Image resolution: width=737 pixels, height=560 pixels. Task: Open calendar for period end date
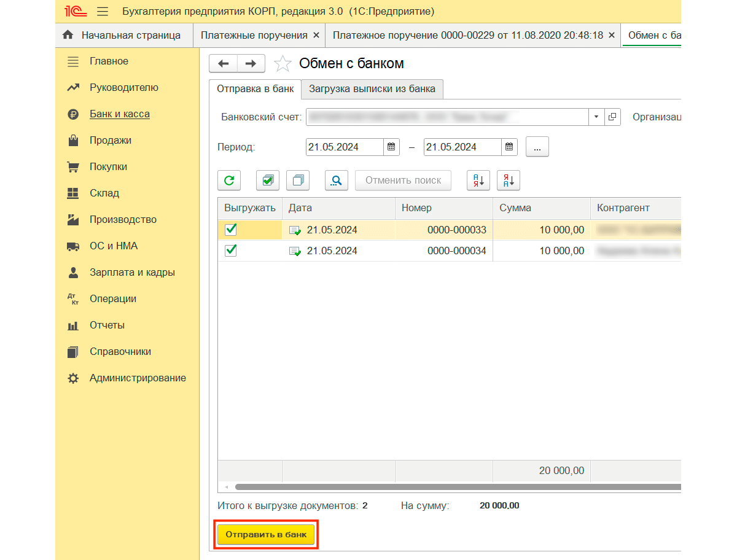509,147
